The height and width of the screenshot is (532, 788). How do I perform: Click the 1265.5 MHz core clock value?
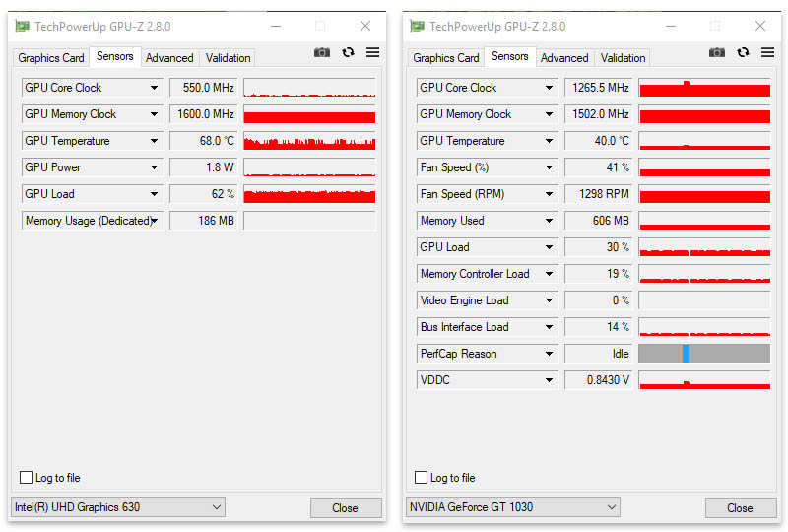coord(599,88)
